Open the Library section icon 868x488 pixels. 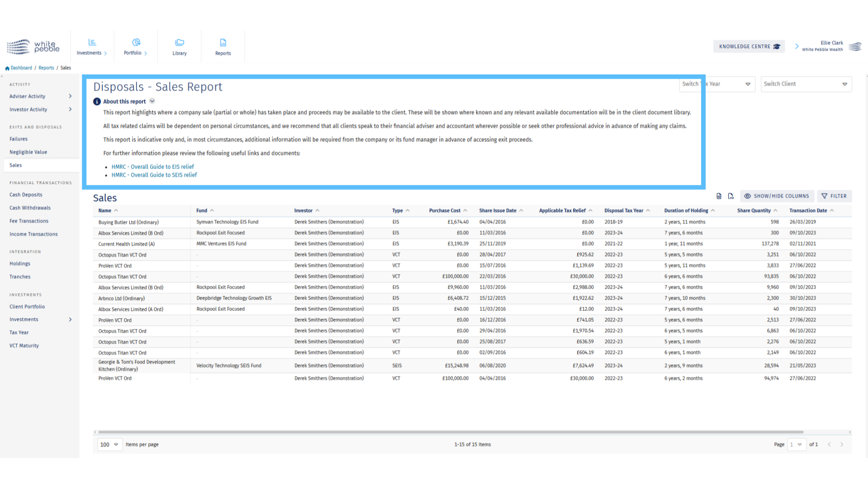[179, 42]
